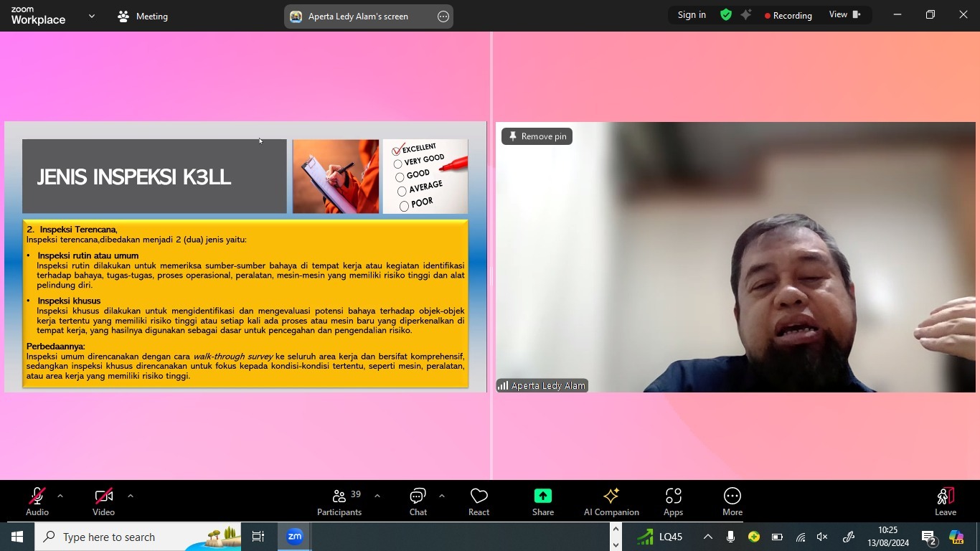The height and width of the screenshot is (551, 980).
Task: Open the Wi-Fi network tray icon
Action: [x=801, y=537]
